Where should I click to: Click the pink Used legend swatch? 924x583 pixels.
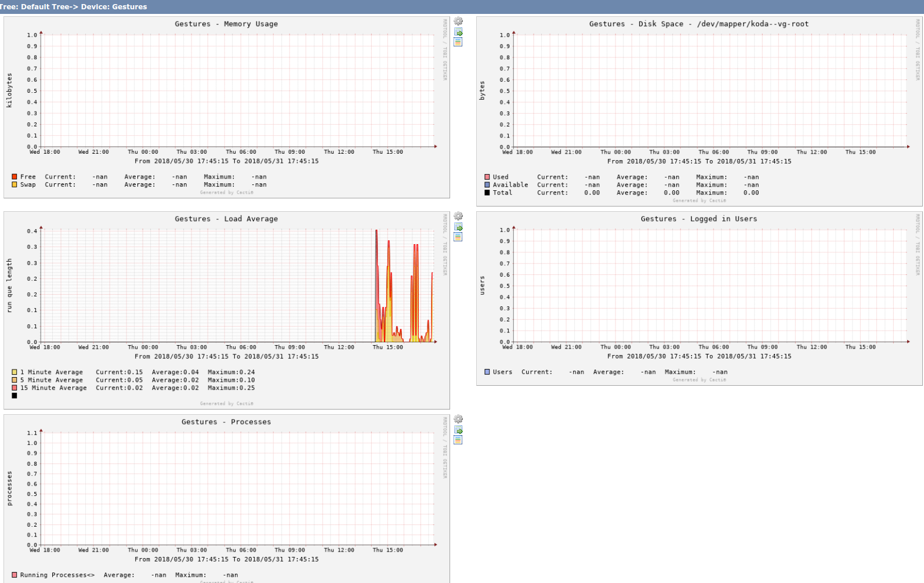(x=487, y=177)
